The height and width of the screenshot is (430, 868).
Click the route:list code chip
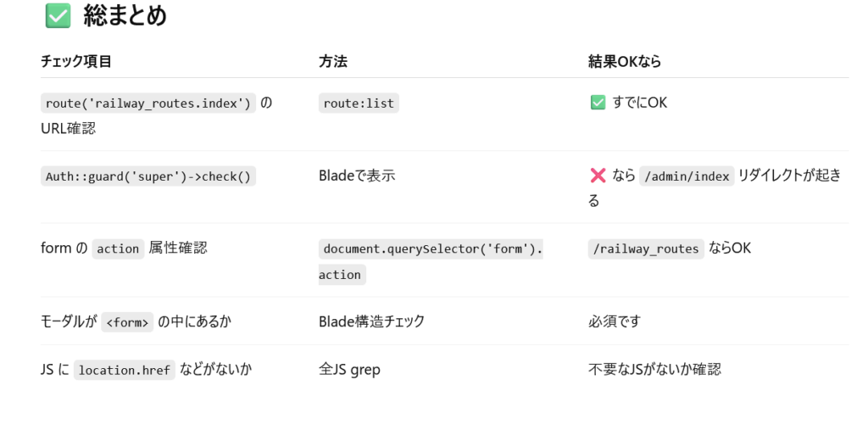359,103
